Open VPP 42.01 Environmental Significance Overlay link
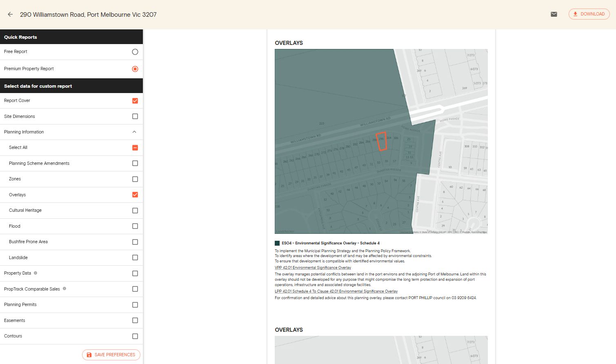Screen dimensions: 616x364 (313, 268)
